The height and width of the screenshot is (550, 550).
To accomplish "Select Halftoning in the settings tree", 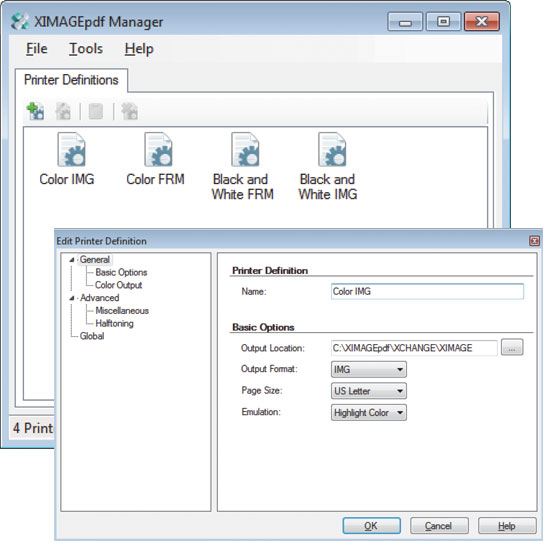I will coord(114,323).
